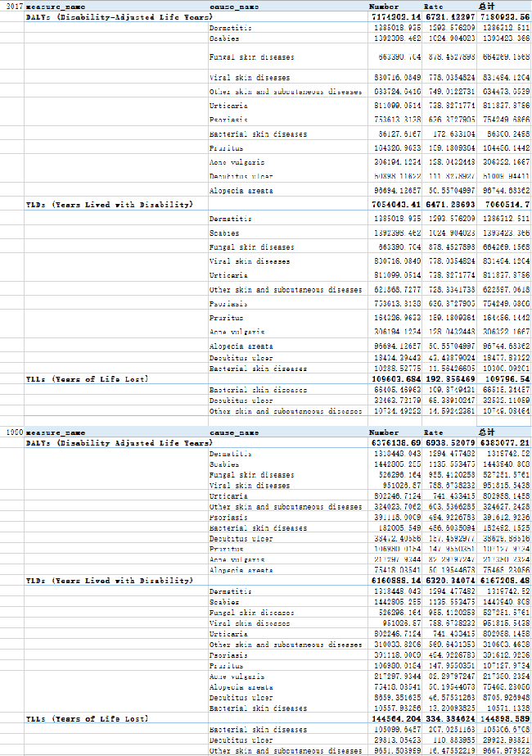Select Dermatitis under 2017 DALYs

click(x=230, y=28)
